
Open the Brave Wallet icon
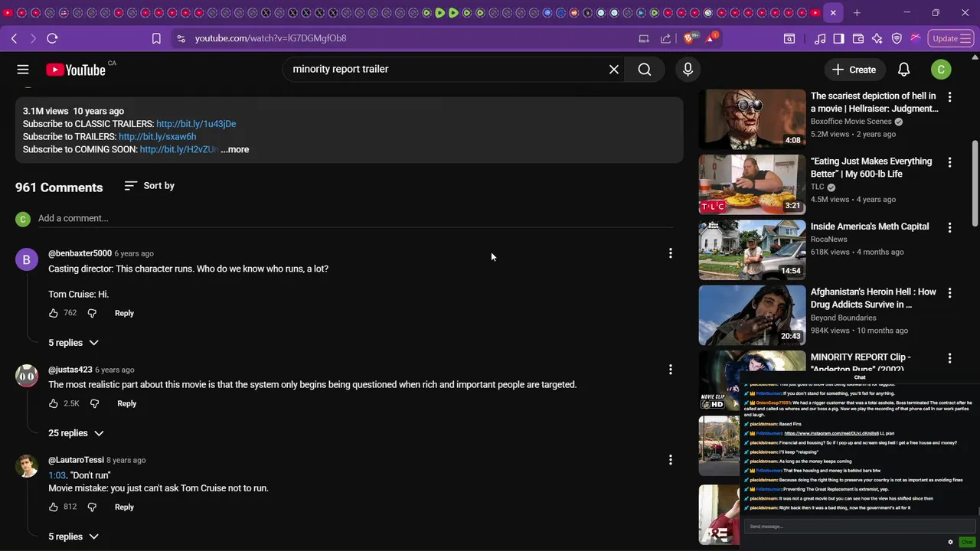click(858, 38)
